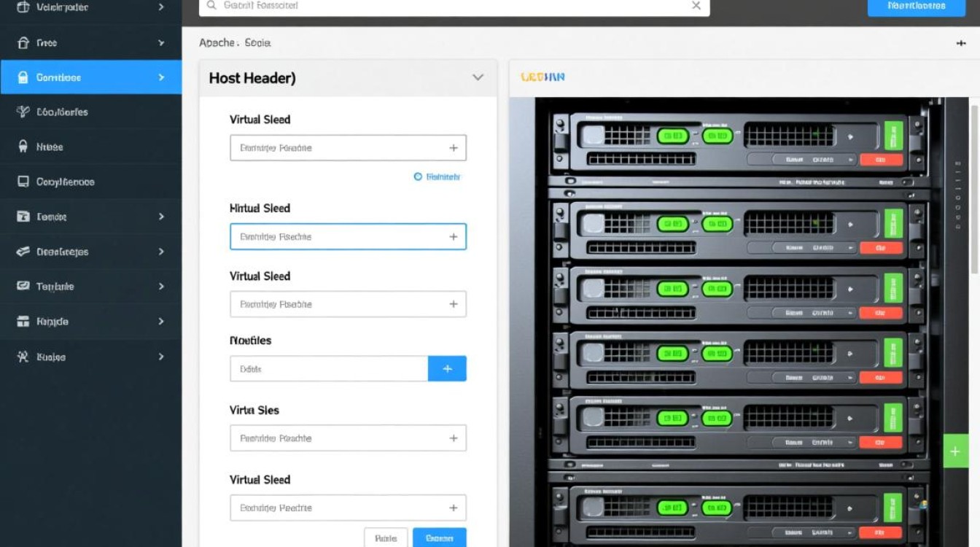The height and width of the screenshot is (547, 980).
Task: Collapse the Host Header panel with its chevron
Action: tap(478, 77)
